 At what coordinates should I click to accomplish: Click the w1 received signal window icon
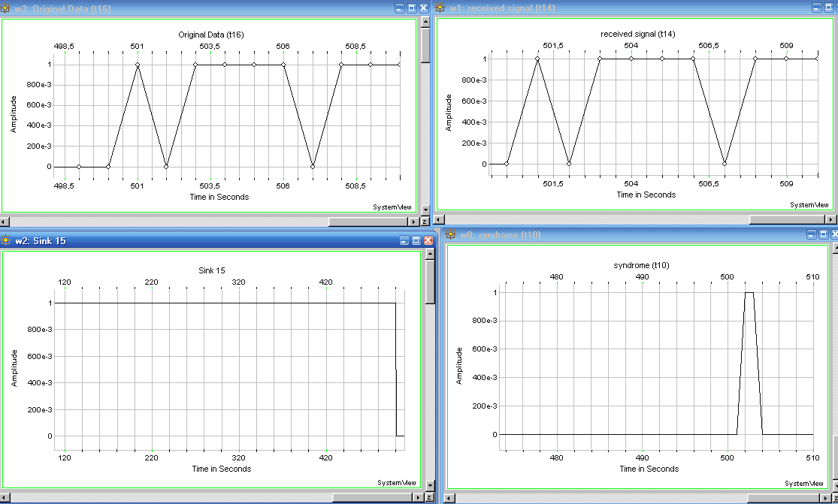(x=440, y=8)
